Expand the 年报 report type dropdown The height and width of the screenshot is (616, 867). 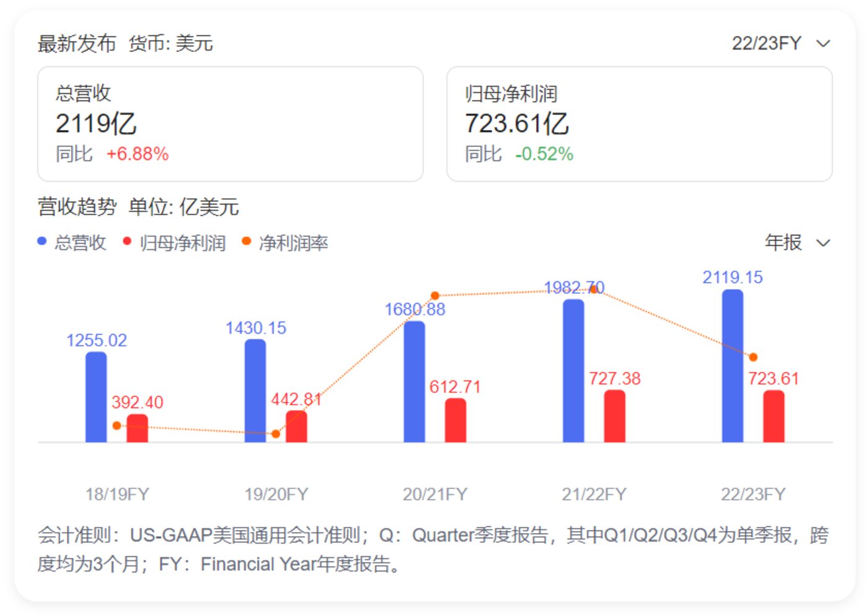pyautogui.click(x=797, y=242)
